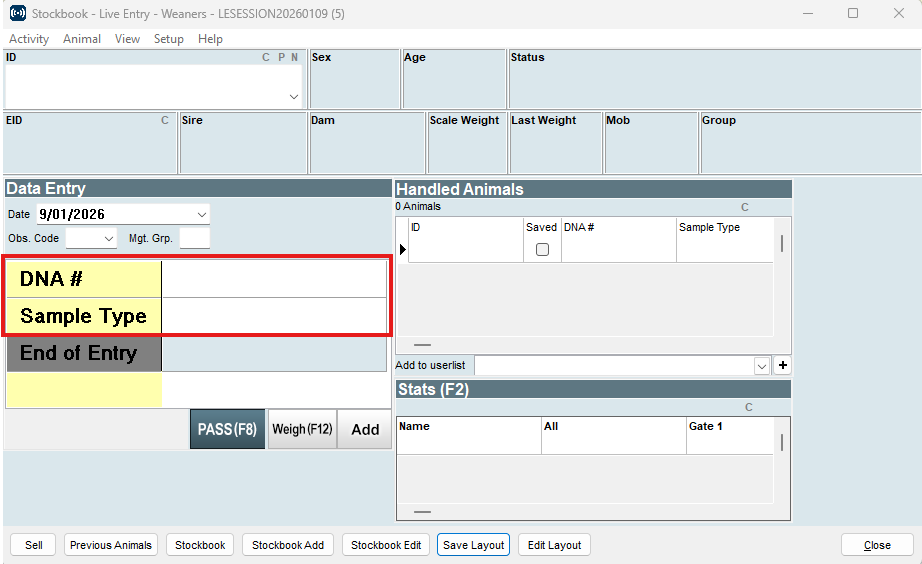
Task: Open the Setup menu
Action: (x=168, y=39)
